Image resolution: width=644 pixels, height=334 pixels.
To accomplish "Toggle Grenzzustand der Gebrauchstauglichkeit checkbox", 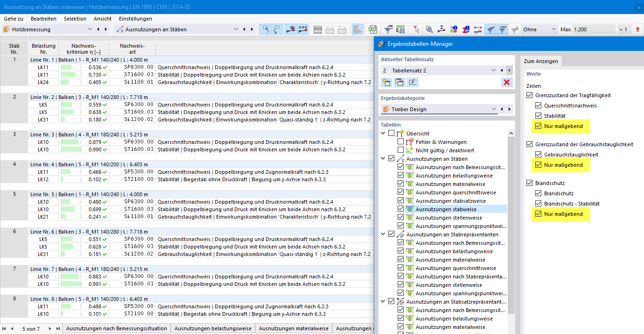I will (x=529, y=144).
